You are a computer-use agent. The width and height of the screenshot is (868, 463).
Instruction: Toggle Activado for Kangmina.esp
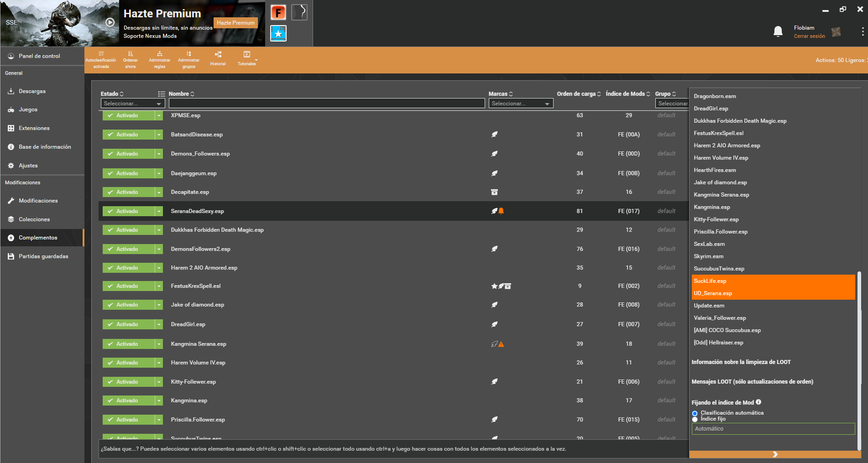coord(129,401)
